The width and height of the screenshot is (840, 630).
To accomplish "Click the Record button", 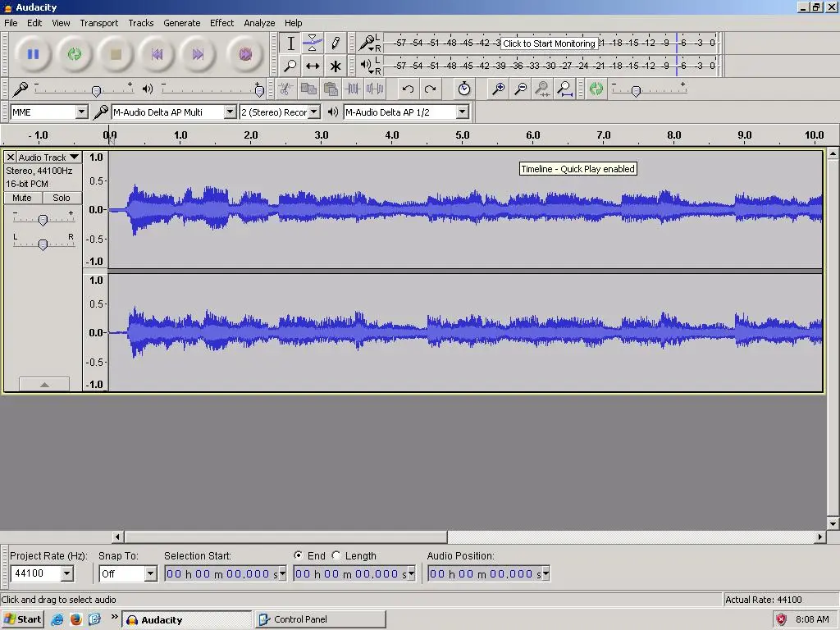I will click(x=244, y=54).
